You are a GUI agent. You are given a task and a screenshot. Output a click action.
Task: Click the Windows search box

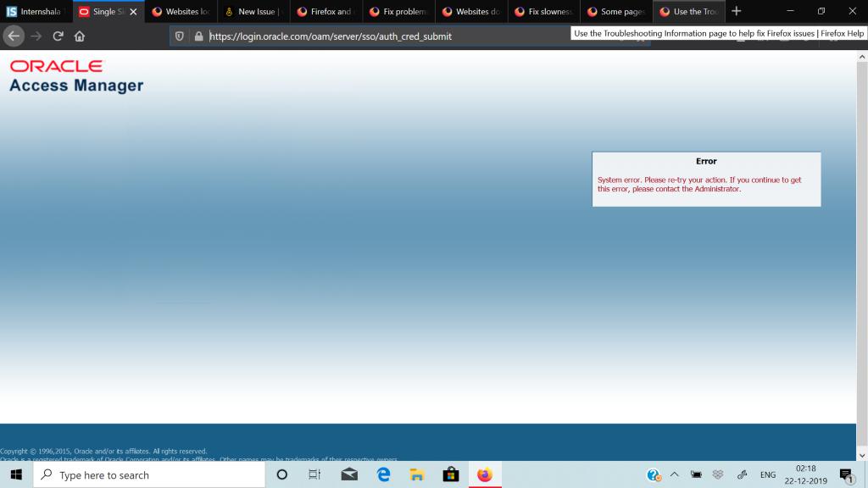(x=149, y=474)
